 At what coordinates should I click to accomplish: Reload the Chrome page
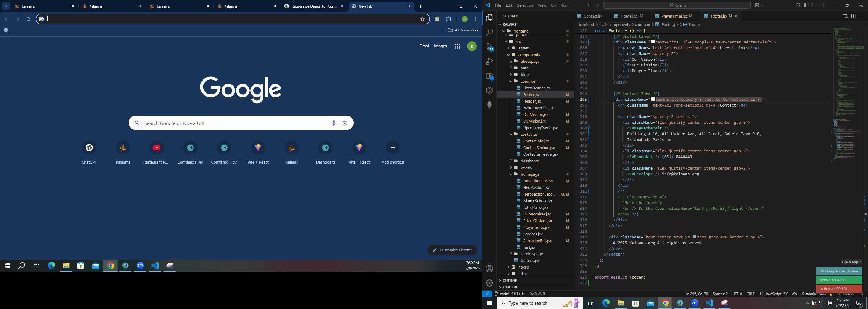[29, 19]
